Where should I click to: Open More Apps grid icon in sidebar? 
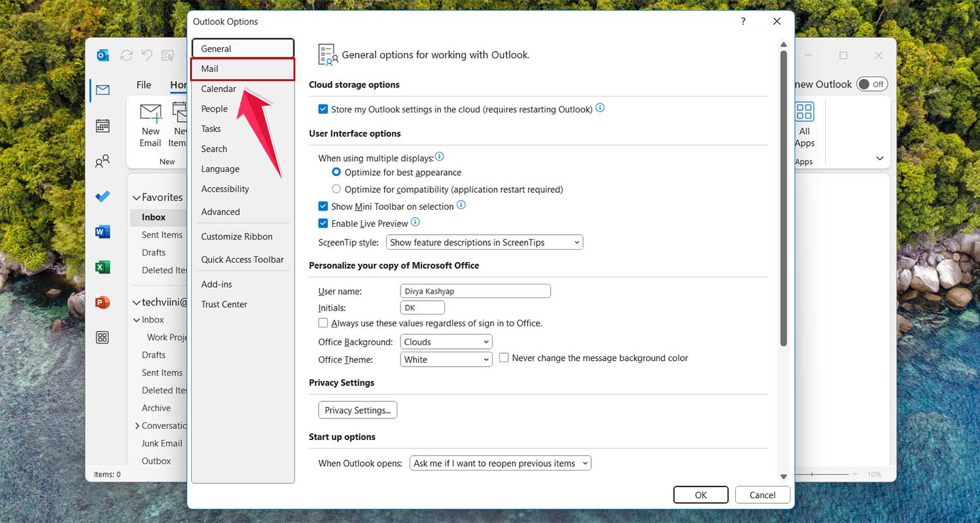[103, 337]
